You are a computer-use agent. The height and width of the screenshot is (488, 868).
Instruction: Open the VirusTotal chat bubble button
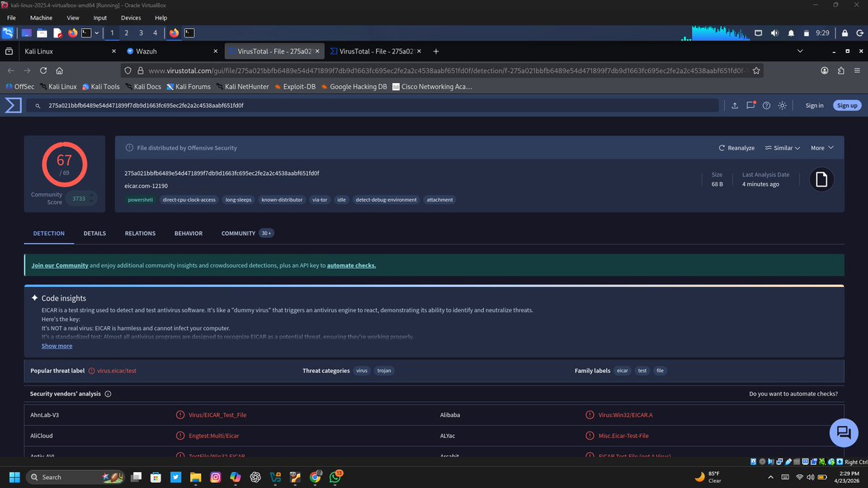(x=843, y=432)
